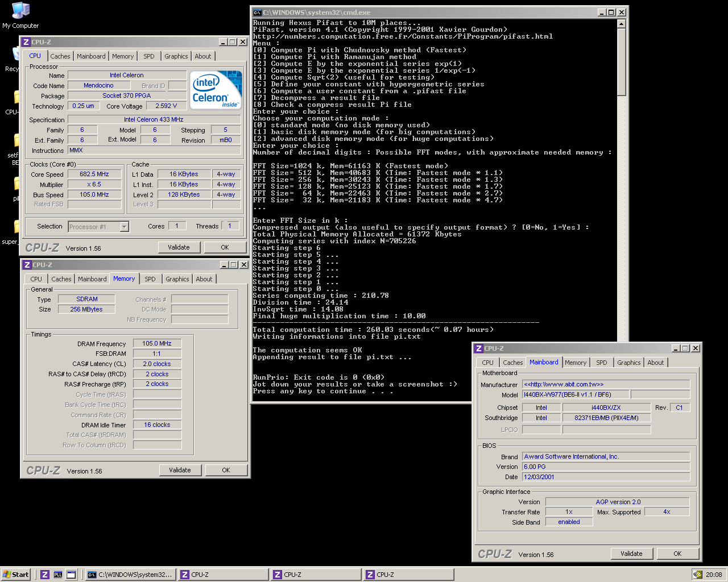Open SPD tab in CPU window
Image resolution: width=728 pixels, height=582 pixels.
pyautogui.click(x=149, y=56)
